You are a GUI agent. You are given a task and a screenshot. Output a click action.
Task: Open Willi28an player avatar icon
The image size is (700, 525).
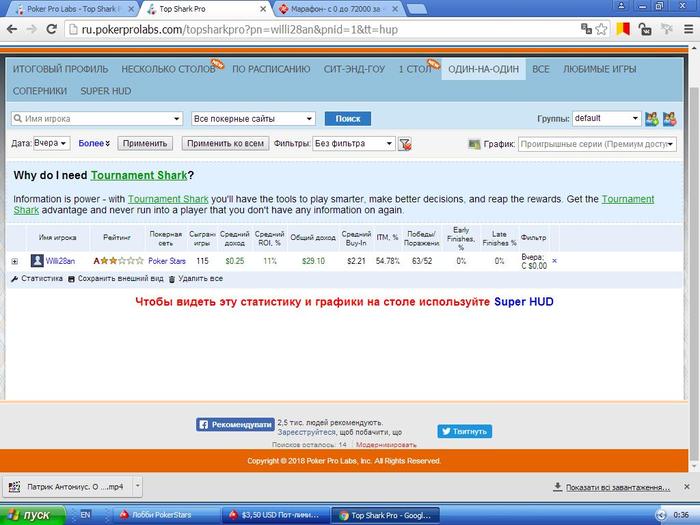click(x=37, y=261)
